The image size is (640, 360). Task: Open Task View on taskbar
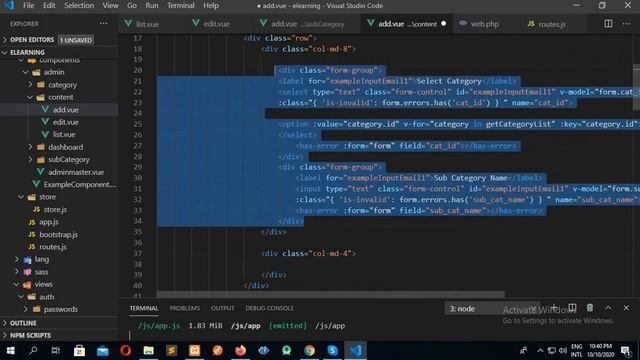coord(56,351)
